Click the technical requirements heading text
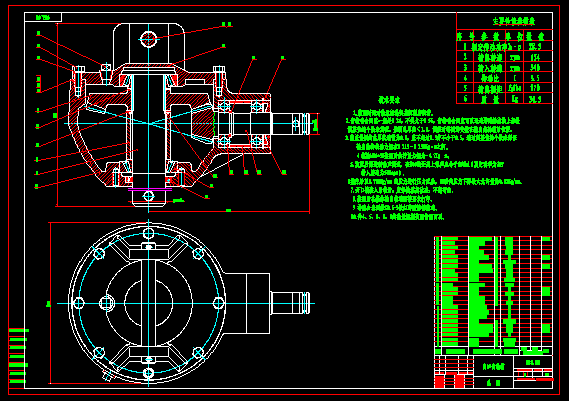This screenshot has height=401, width=569. point(389,100)
